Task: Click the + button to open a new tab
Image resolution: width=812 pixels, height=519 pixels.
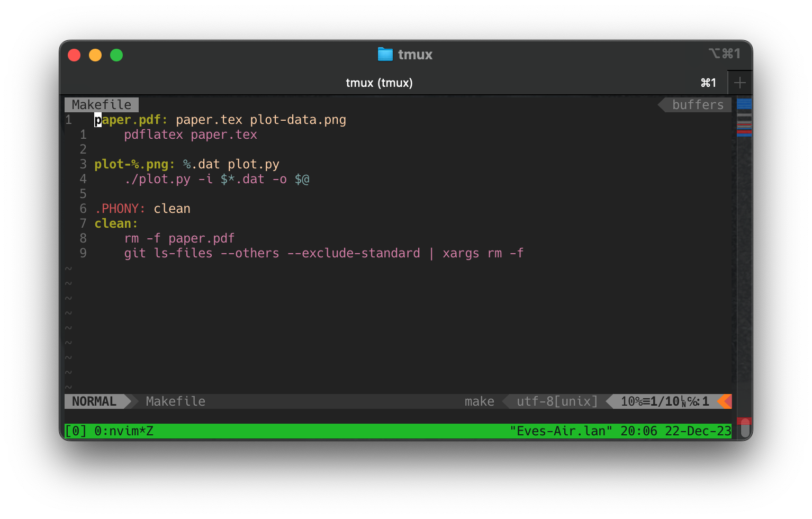Action: pos(740,82)
